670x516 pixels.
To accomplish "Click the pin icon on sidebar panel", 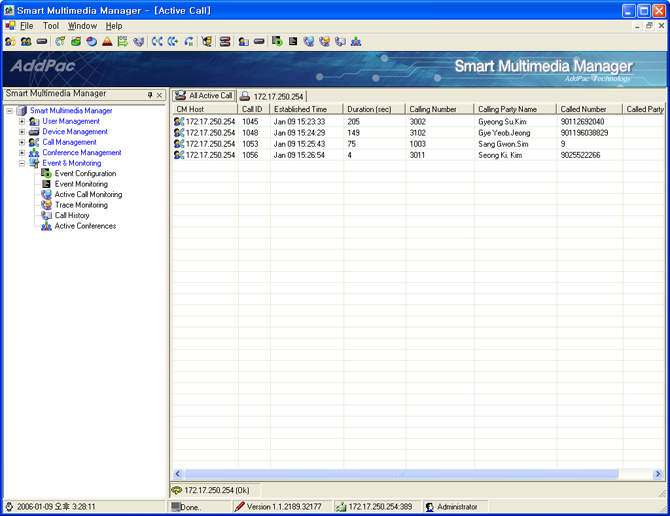I will tap(150, 95).
